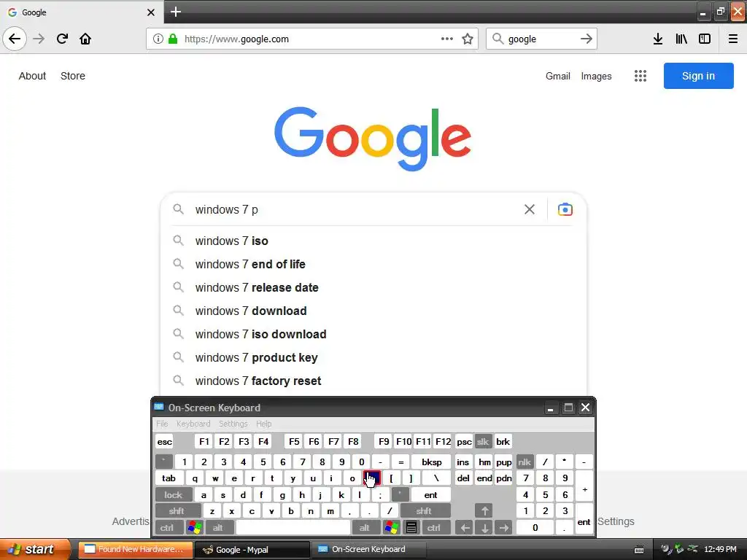Open the Keyboard menu in On-Screen Keyboard
Screen dimensions: 747x560
[193, 424]
